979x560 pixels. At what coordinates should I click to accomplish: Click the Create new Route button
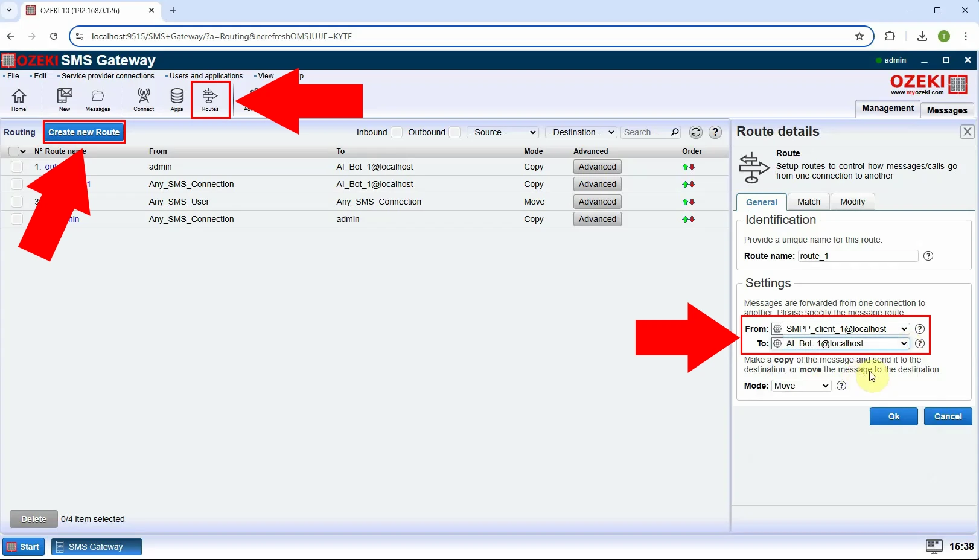[84, 132]
